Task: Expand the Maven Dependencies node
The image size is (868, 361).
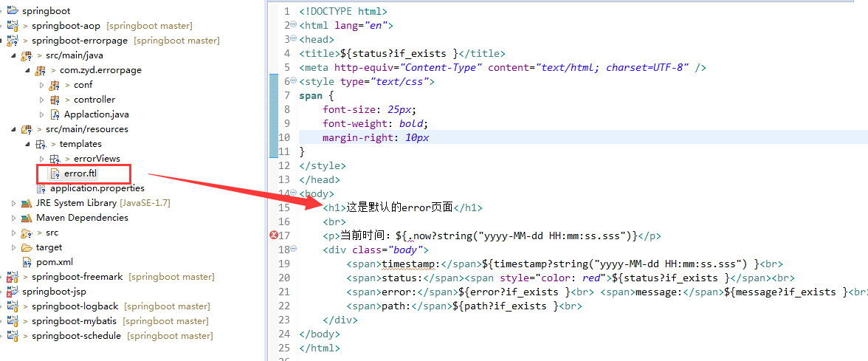Action: [13, 218]
